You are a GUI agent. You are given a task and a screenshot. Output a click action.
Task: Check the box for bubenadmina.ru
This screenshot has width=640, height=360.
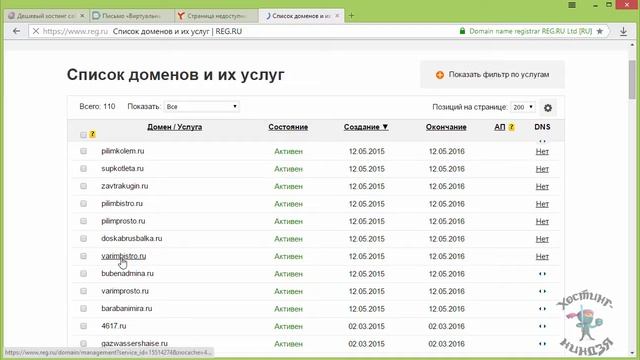coord(83,273)
